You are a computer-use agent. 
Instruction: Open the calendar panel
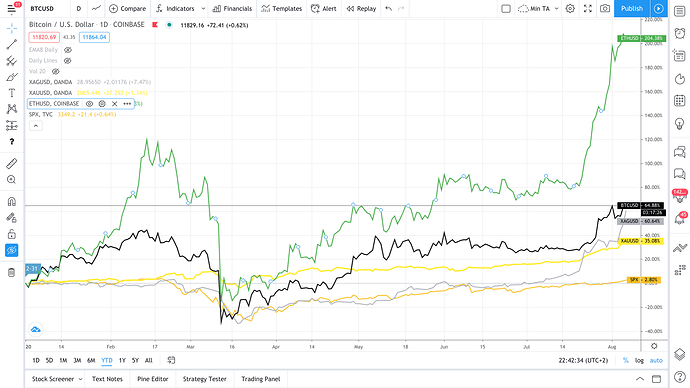point(680,101)
